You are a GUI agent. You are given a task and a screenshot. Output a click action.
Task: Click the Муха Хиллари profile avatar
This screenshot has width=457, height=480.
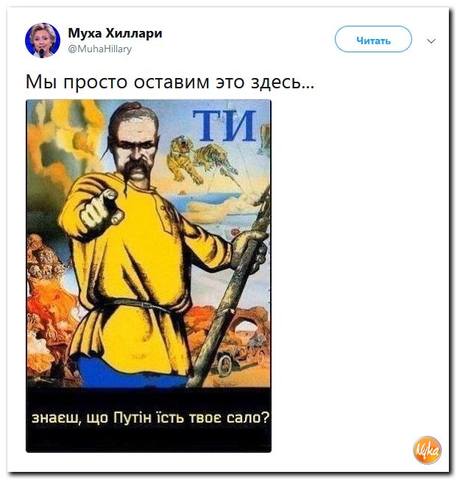click(42, 40)
